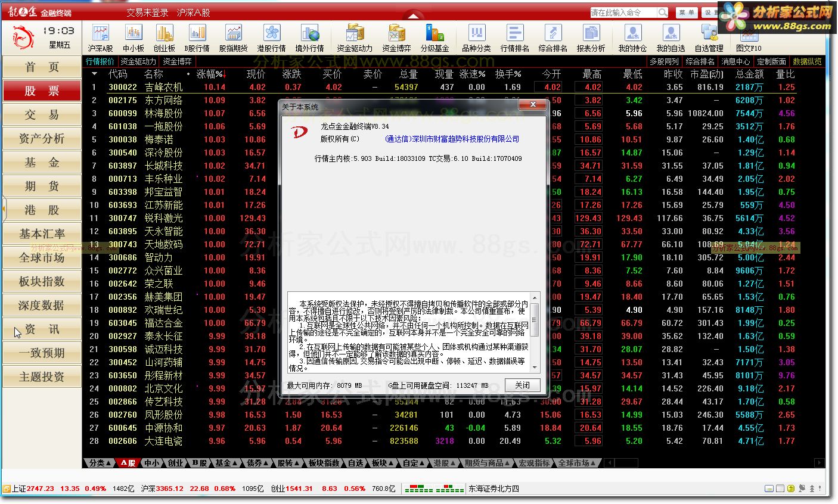Open the 报表分析 toolbar icon
This screenshot has width=838, height=504.
(x=591, y=38)
